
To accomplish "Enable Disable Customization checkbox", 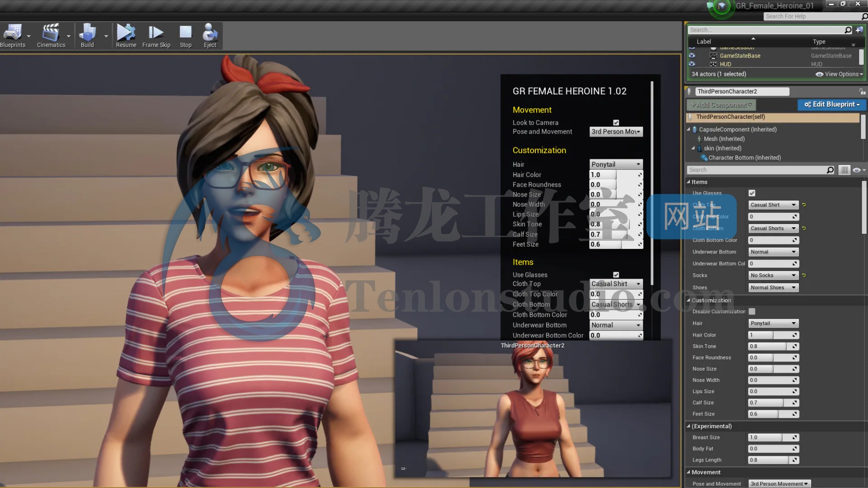I will click(752, 311).
